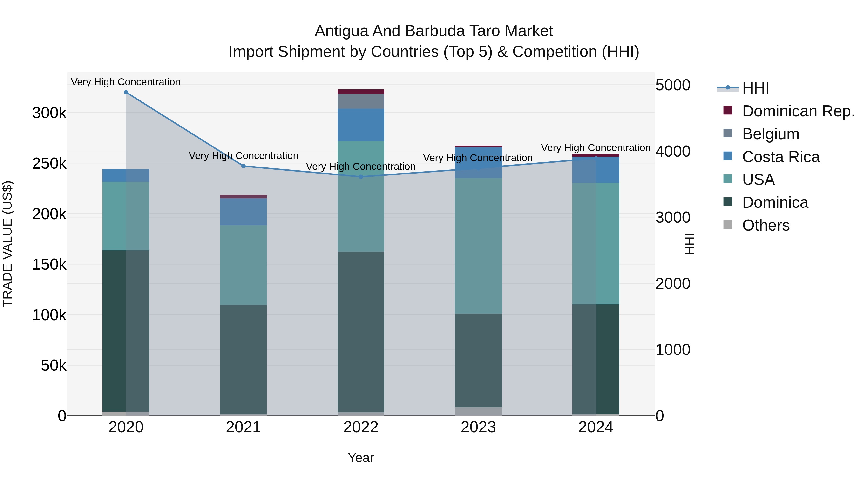Click the 2023 Others bar segment
868x488 pixels.
(478, 412)
